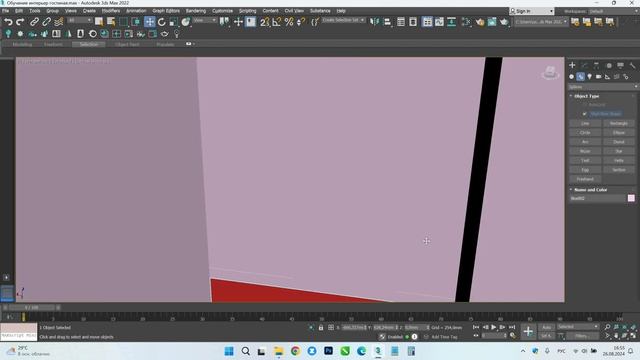The image size is (640, 360).
Task: Click the Line shape button
Action: tap(585, 123)
